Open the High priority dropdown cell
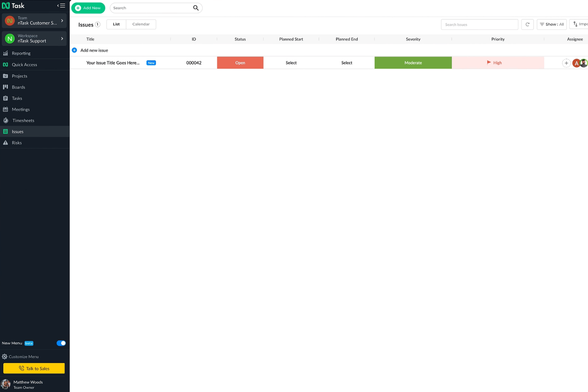The image size is (588, 392). (x=498, y=63)
